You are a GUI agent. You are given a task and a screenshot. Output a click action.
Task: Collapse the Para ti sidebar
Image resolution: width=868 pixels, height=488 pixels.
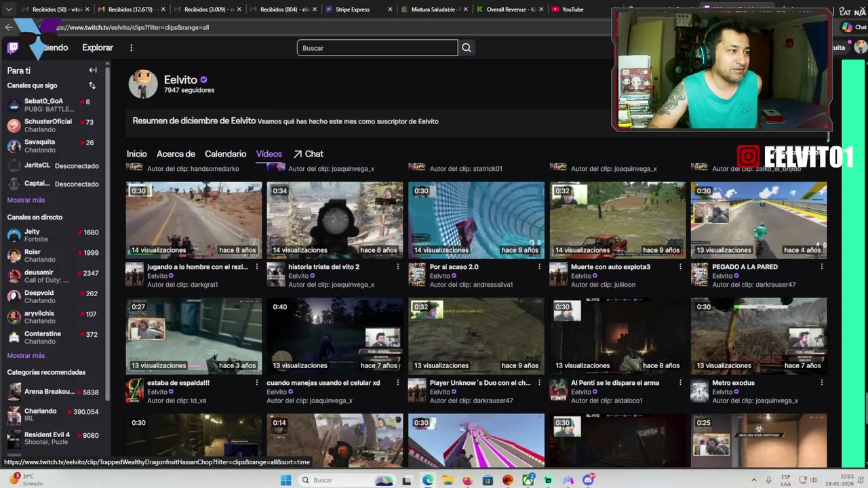[93, 70]
